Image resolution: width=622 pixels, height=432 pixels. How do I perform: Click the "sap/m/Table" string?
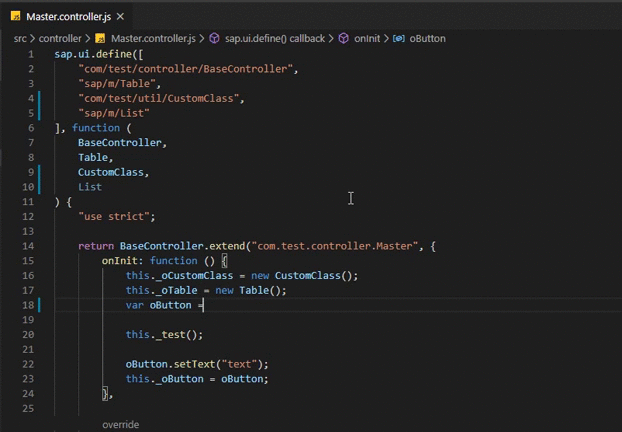tap(117, 84)
